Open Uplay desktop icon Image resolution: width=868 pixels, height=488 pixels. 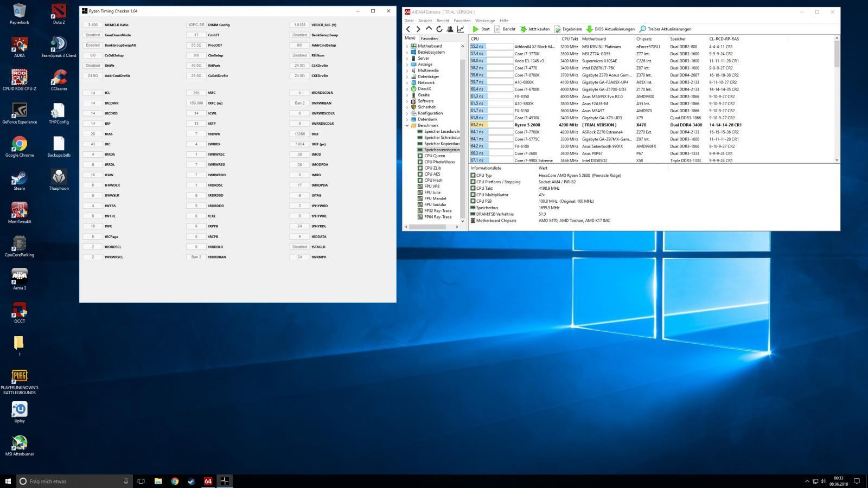pos(20,412)
